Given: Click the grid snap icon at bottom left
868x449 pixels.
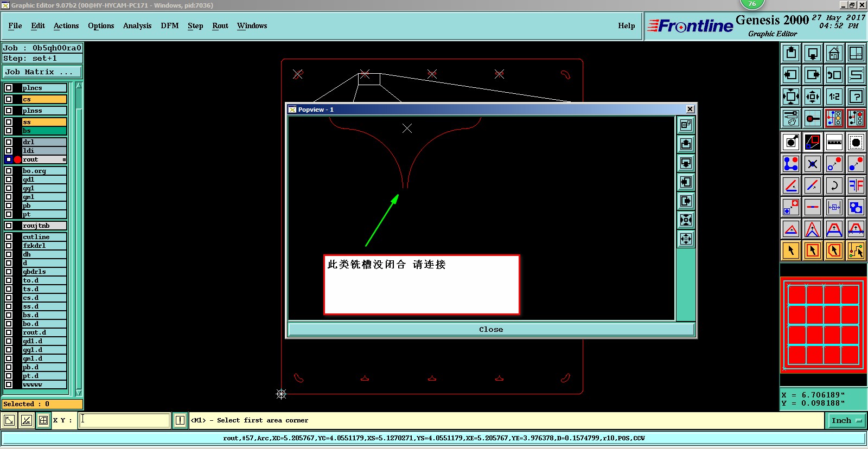Looking at the screenshot, I should (43, 420).
